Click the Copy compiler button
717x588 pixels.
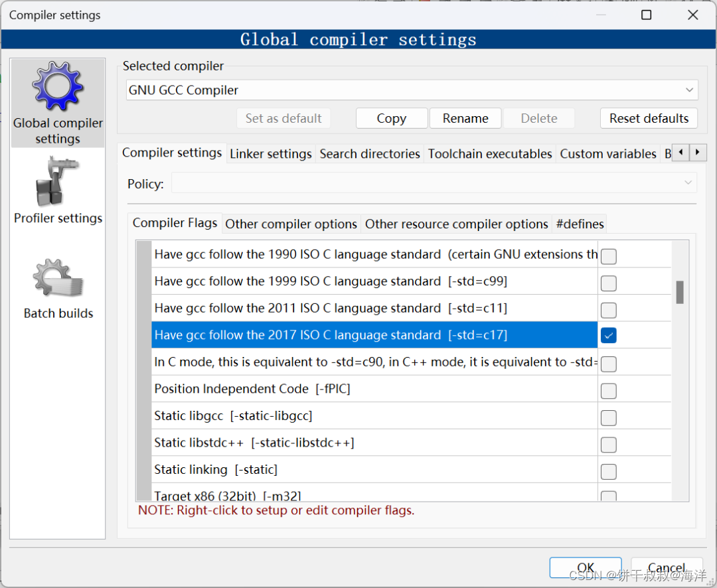pos(392,118)
